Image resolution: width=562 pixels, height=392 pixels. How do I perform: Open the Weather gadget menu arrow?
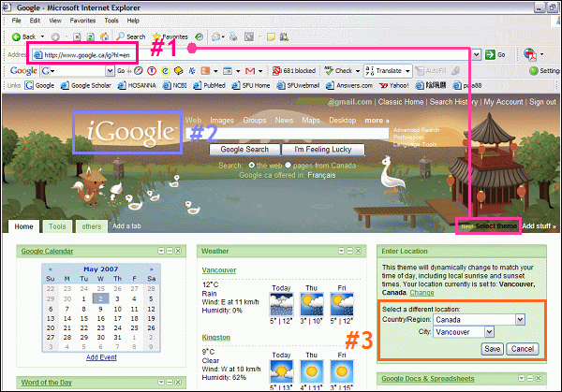pyautogui.click(x=342, y=251)
